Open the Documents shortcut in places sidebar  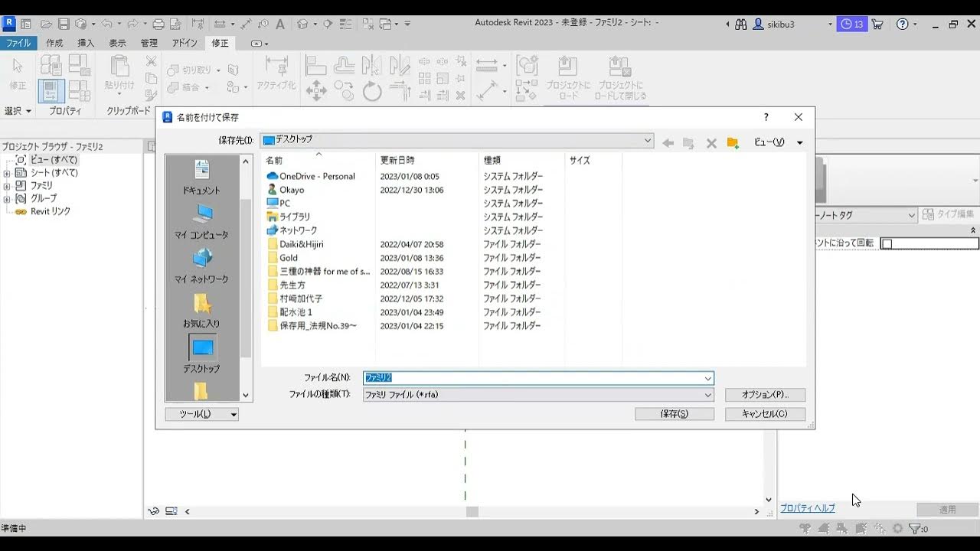click(x=202, y=178)
